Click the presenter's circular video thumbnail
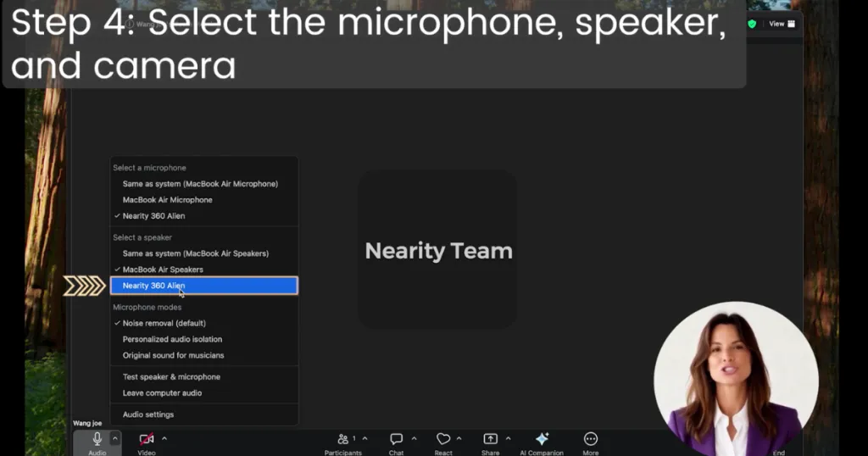Image resolution: width=868 pixels, height=456 pixels. (x=737, y=379)
